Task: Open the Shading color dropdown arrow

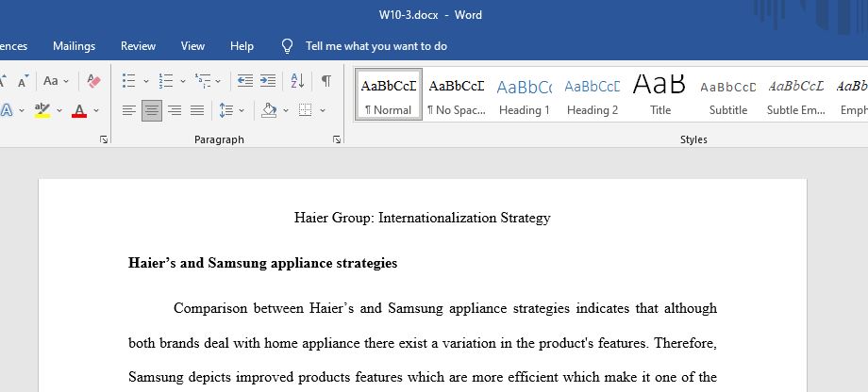Action: click(x=286, y=110)
